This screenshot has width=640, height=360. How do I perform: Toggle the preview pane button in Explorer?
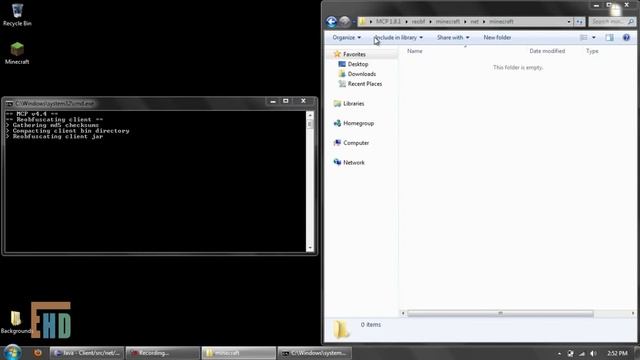[x=609, y=38]
